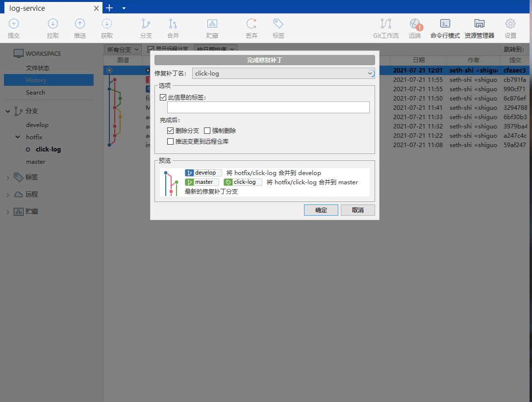Enable the 强制删除 checkbox
The width and height of the screenshot is (532, 402).
[x=207, y=130]
